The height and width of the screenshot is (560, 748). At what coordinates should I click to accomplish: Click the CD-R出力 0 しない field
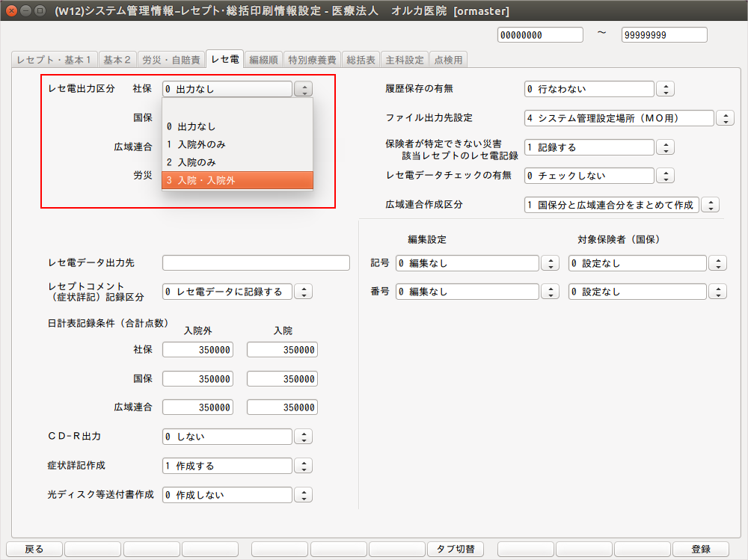tap(227, 437)
